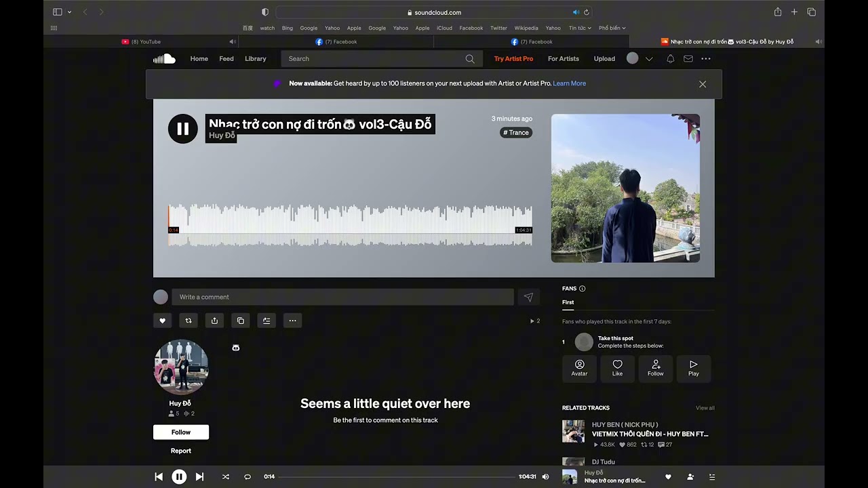This screenshot has height=488, width=868.
Task: Click the Safari privacy shield icon
Action: [265, 12]
